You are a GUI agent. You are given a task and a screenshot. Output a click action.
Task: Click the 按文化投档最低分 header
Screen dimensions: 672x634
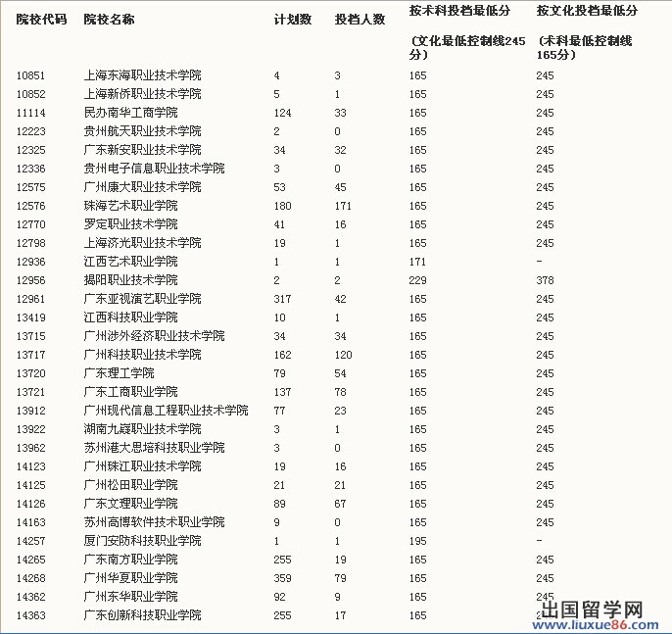pos(587,11)
